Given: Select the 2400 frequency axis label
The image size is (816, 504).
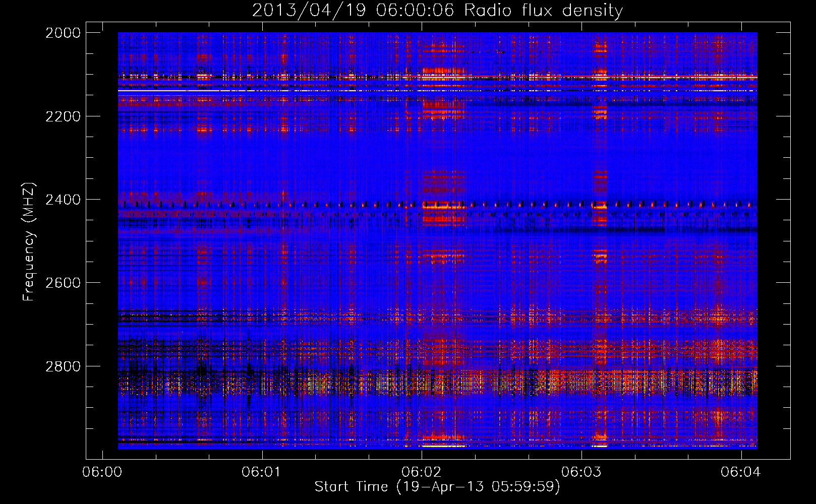Looking at the screenshot, I should [x=63, y=200].
